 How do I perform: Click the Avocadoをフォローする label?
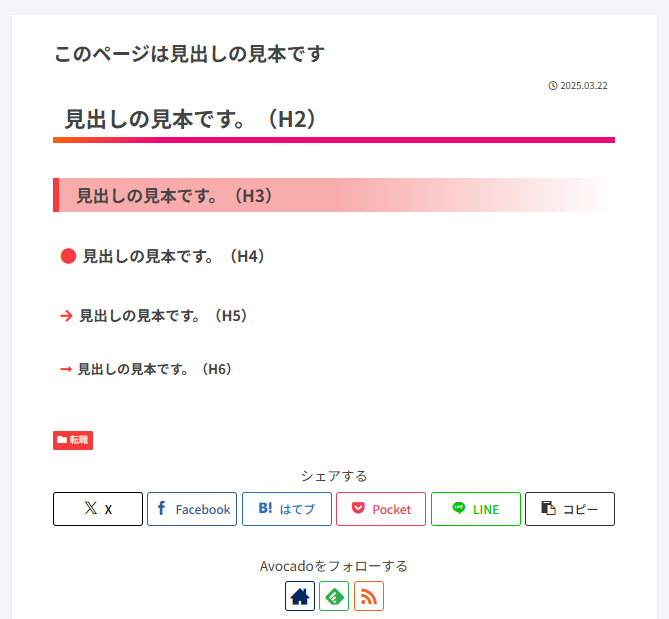(x=334, y=566)
